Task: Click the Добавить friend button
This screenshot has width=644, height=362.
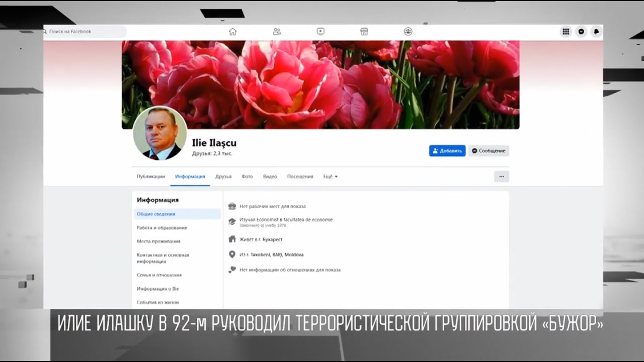Action: click(447, 150)
